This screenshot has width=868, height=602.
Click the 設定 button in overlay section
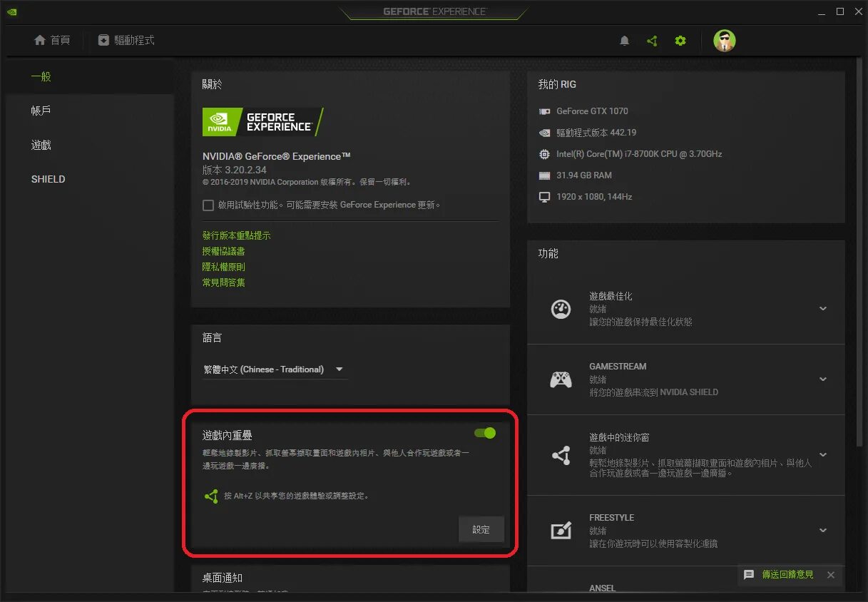point(481,530)
